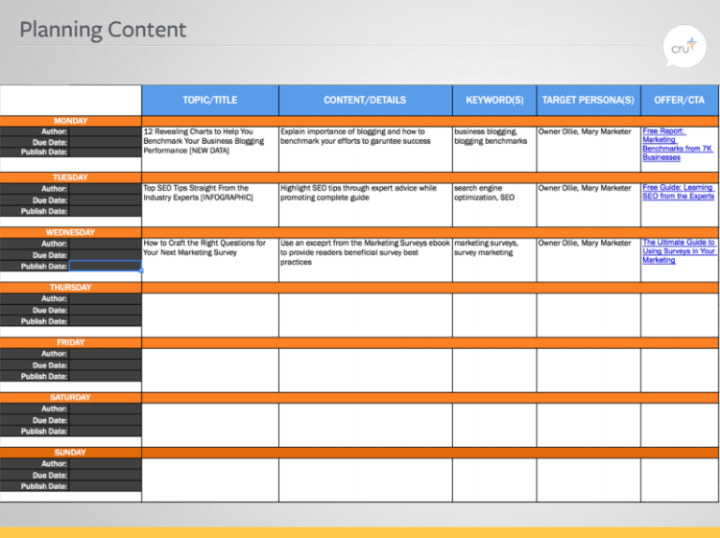Select the 'Top SEO Tips Straight From the' topic cell
The width and height of the screenshot is (720, 538).
tap(210, 205)
